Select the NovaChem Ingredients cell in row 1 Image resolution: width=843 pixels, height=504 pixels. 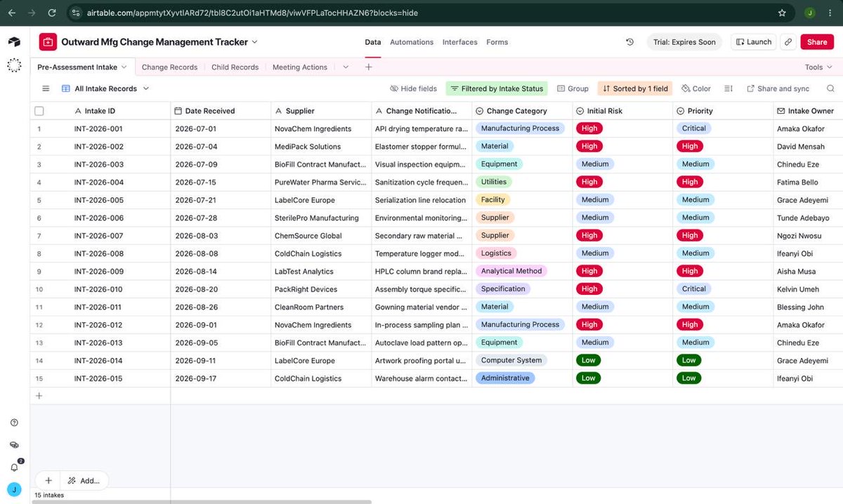coord(321,129)
